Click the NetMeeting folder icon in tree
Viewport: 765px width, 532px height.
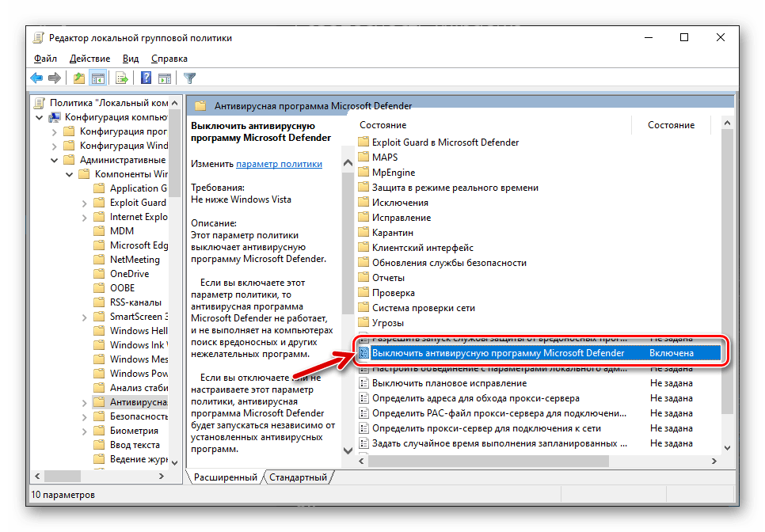click(99, 260)
